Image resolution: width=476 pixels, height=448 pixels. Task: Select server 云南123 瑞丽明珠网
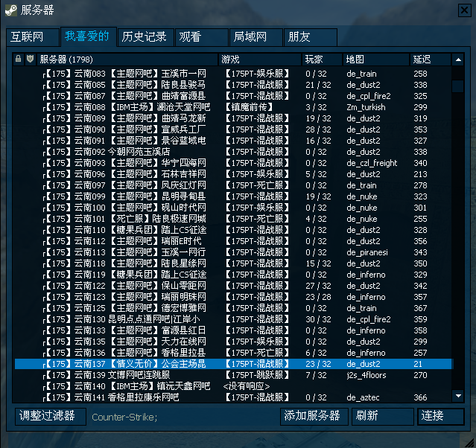pos(233,297)
